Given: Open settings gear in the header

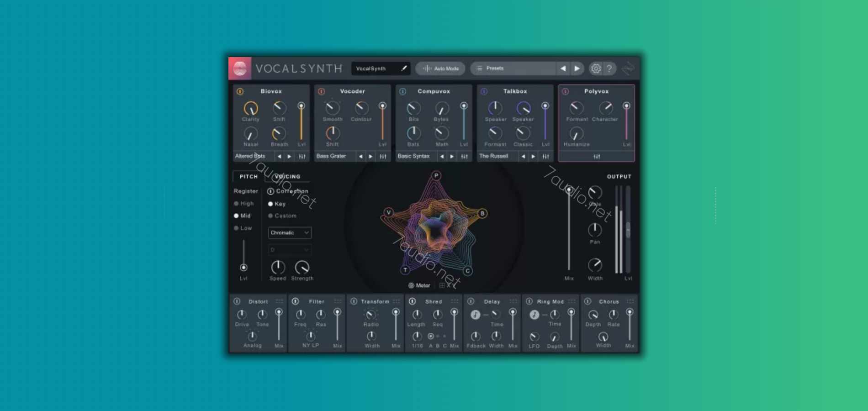Looking at the screenshot, I should (x=596, y=68).
